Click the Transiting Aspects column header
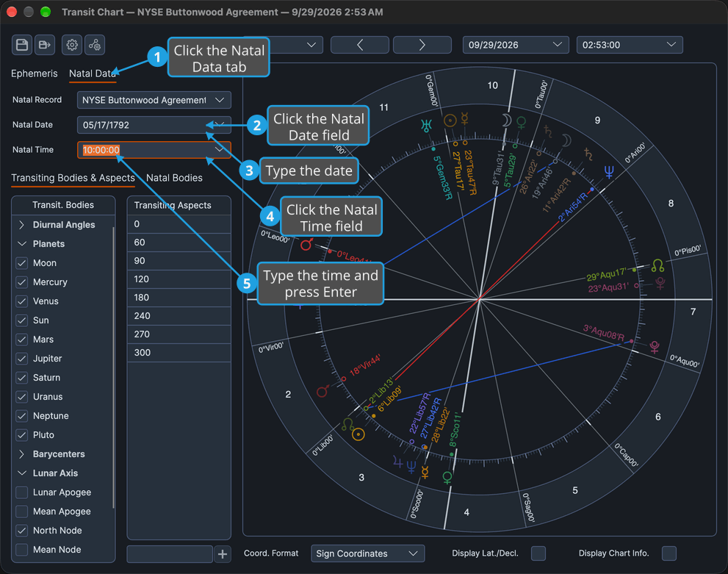 (179, 205)
